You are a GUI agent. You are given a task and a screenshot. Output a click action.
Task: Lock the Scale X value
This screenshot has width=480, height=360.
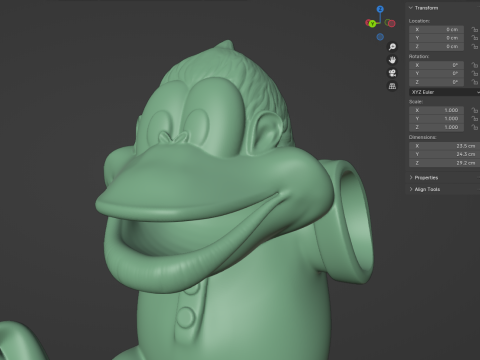(x=475, y=110)
